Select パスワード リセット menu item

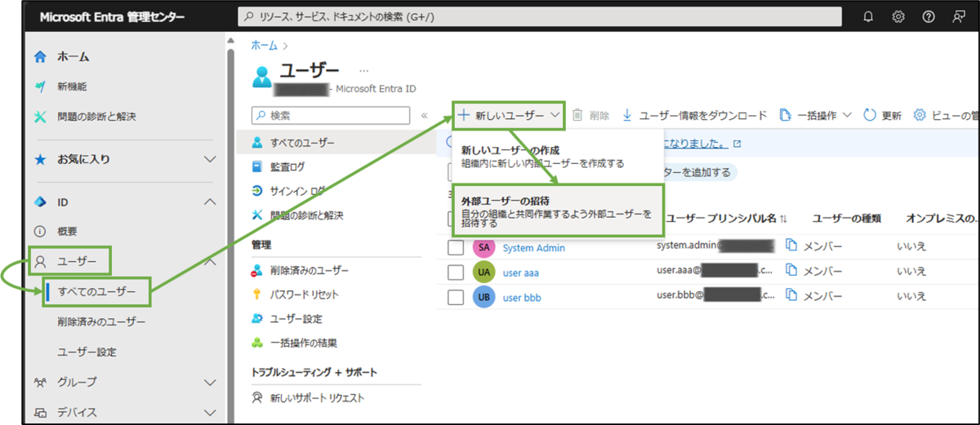pos(304,294)
